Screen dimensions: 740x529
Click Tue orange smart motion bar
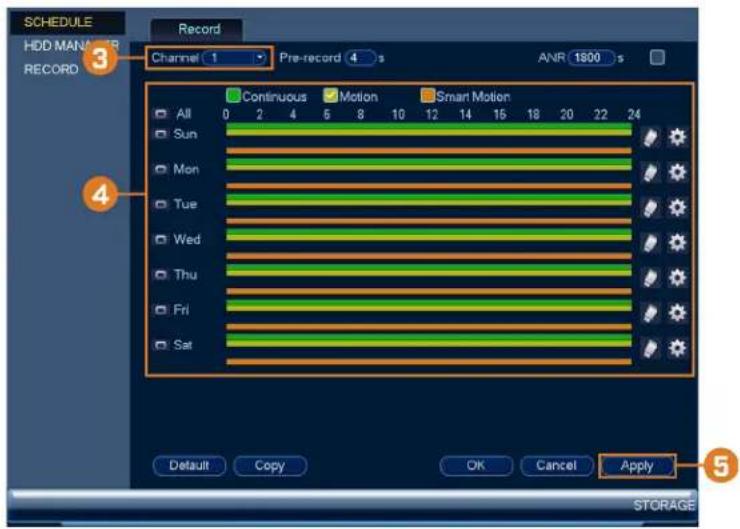[x=429, y=221]
